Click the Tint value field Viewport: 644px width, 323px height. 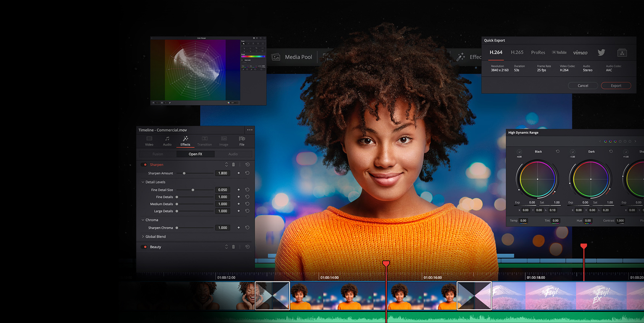[555, 220]
